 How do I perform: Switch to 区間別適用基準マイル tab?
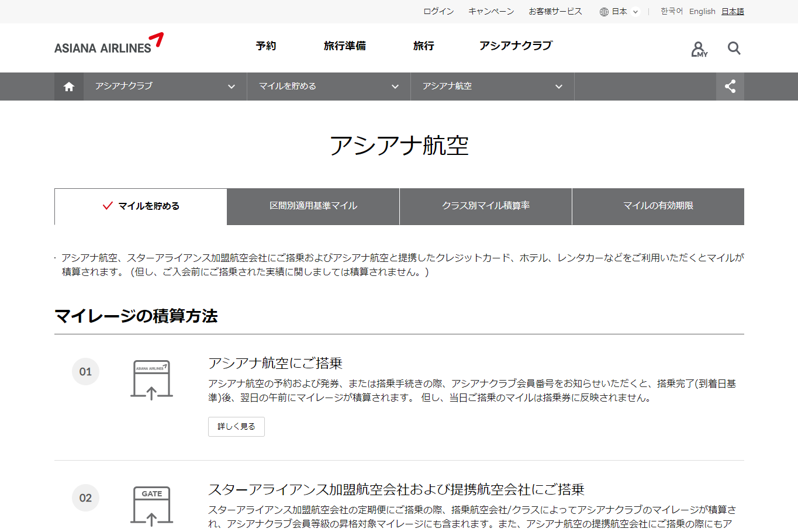point(313,206)
